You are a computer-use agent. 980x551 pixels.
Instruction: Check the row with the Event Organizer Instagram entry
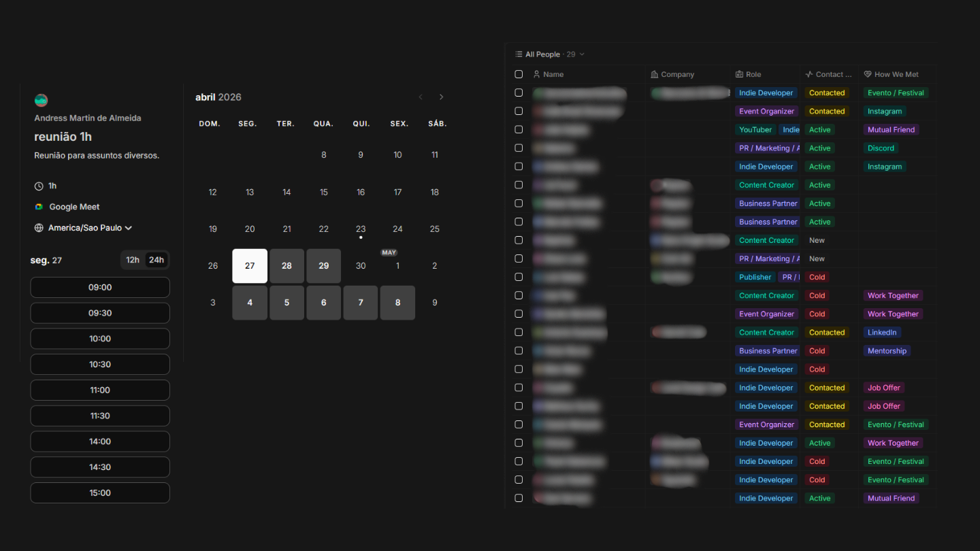519,111
